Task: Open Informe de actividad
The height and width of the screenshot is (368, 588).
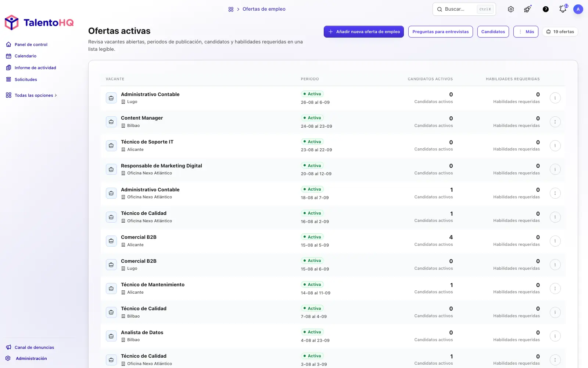Action: (35, 68)
